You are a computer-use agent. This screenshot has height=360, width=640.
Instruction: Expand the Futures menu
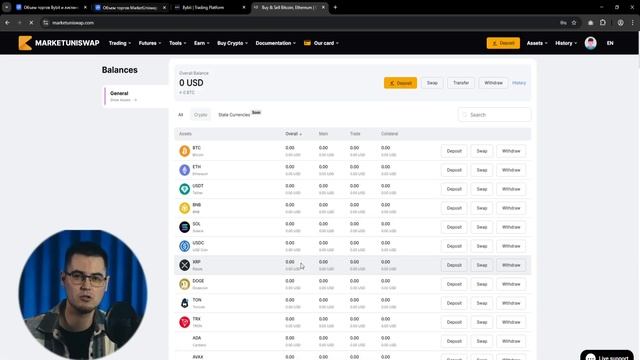(150, 43)
